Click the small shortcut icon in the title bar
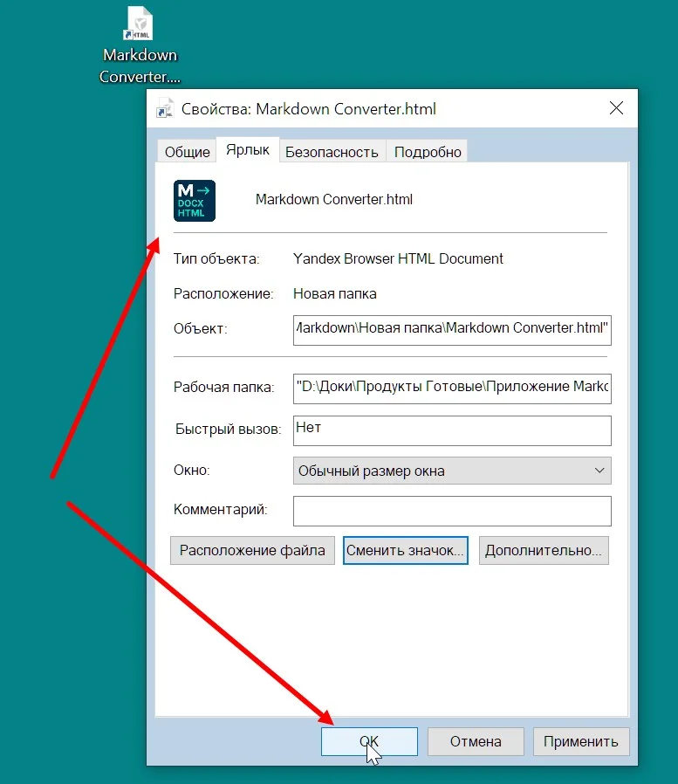 pyautogui.click(x=165, y=108)
